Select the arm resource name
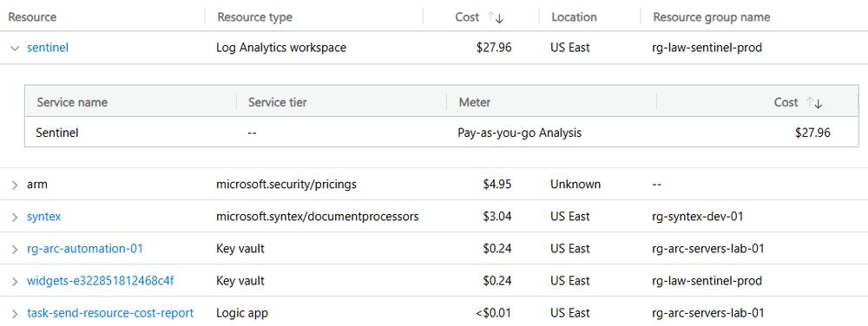868x326 pixels. [x=37, y=185]
